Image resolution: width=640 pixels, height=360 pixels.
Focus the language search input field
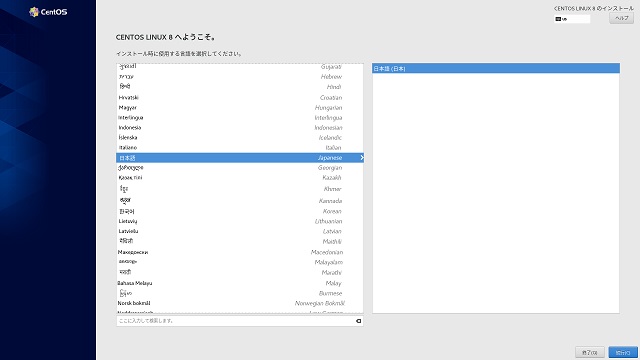[x=240, y=321]
